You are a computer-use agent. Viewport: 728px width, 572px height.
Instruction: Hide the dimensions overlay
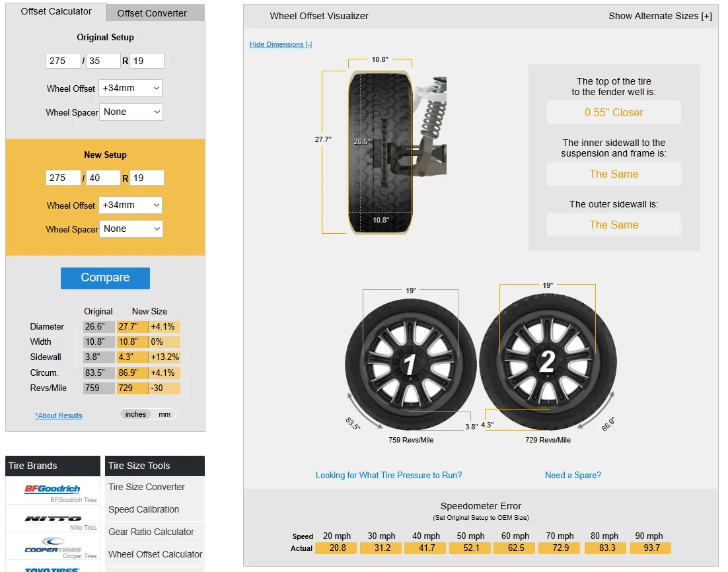click(280, 44)
